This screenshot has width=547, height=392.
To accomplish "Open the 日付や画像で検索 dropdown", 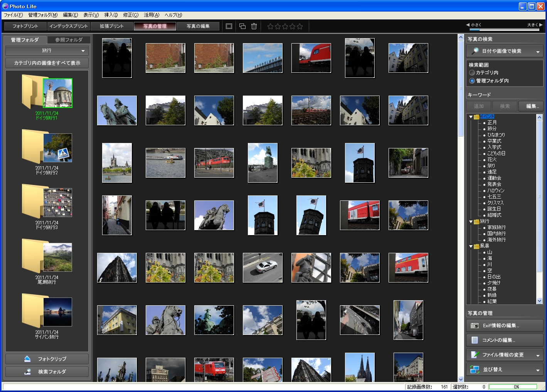I will (x=505, y=51).
